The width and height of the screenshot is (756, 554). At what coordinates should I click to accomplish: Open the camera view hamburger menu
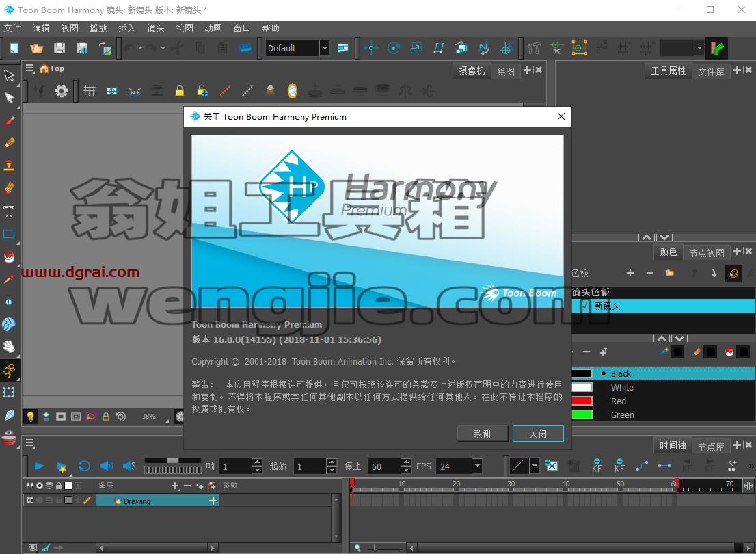tap(29, 68)
